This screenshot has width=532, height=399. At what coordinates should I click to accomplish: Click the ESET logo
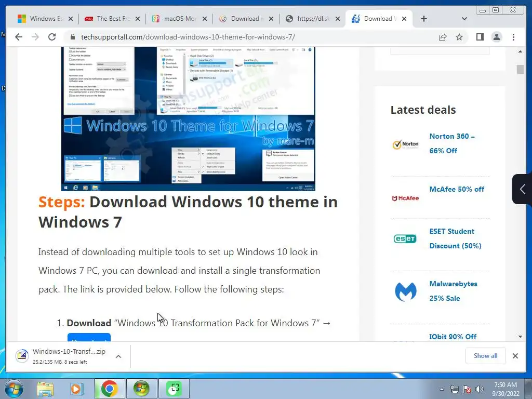[x=405, y=239]
